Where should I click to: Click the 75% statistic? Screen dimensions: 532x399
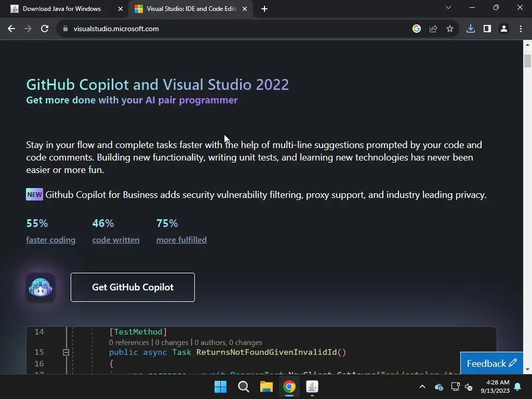click(x=167, y=223)
